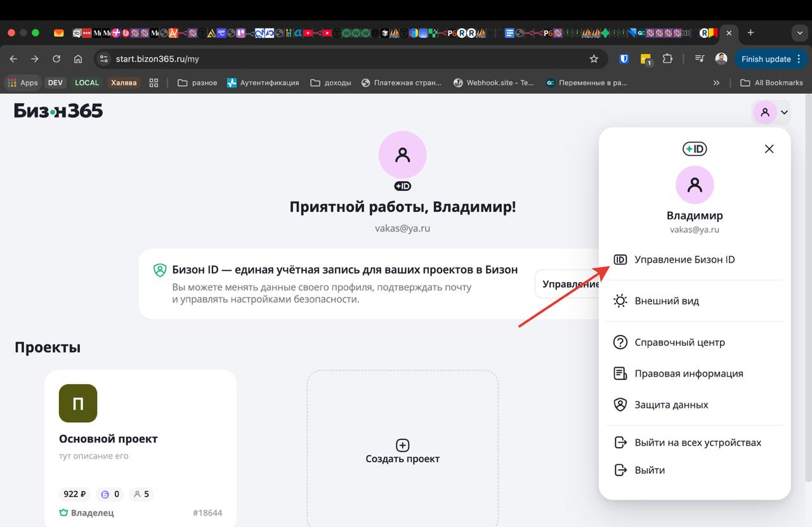Close the profile menu with X
812x527 pixels.
pyautogui.click(x=769, y=149)
